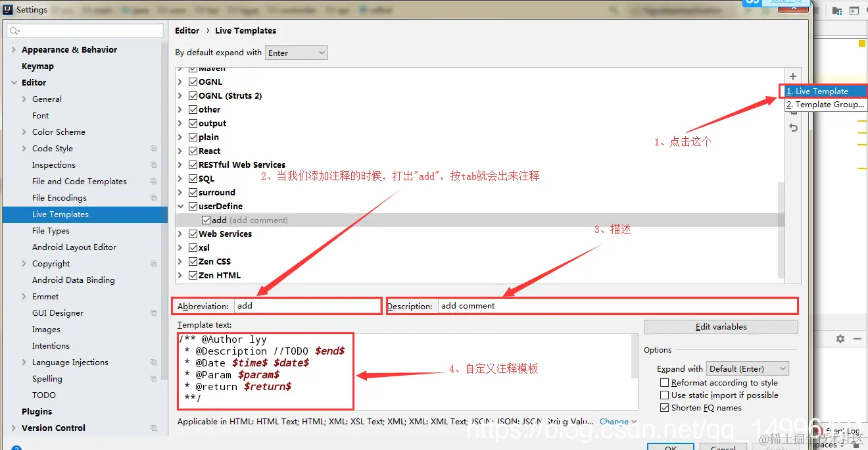Uncheck the surround group checkbox
The image size is (868, 450).
[x=193, y=193]
